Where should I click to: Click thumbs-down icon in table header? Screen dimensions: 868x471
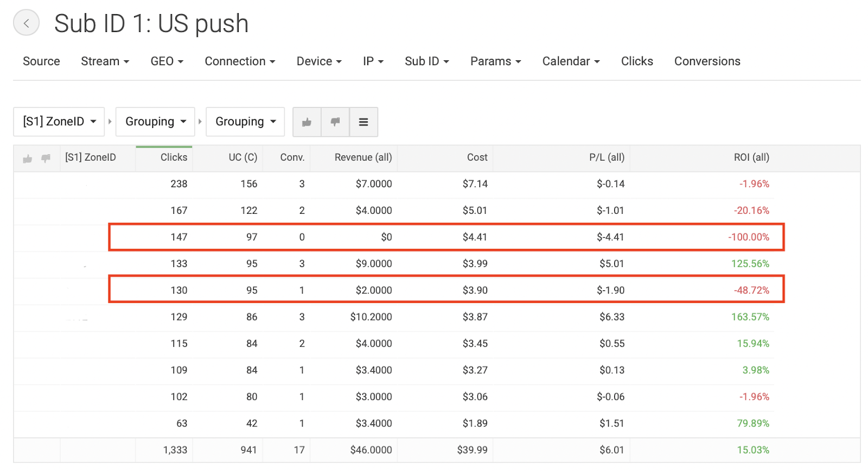tap(46, 158)
